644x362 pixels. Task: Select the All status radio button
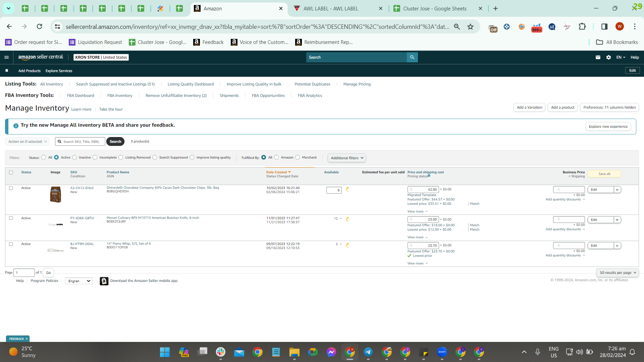click(44, 158)
